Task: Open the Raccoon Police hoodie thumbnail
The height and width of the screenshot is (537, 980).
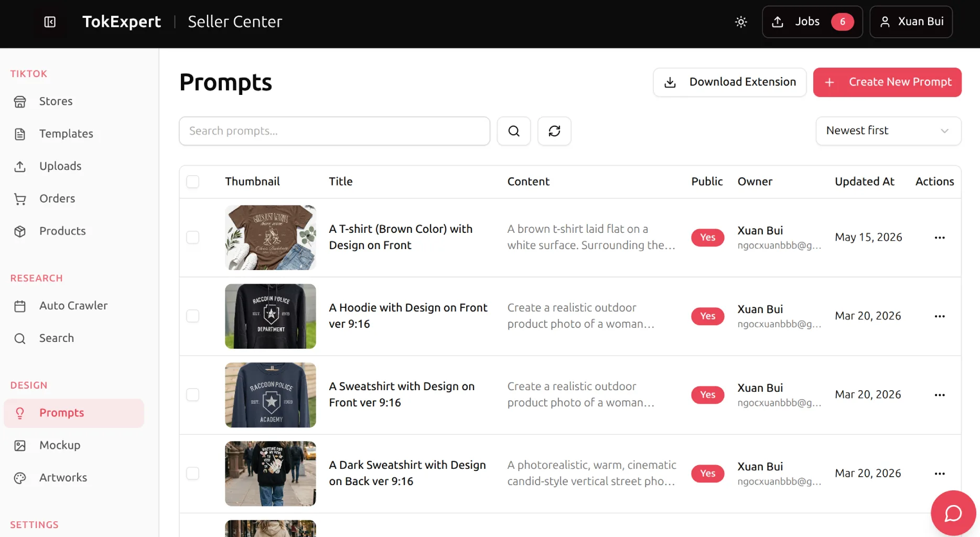Action: coord(271,316)
